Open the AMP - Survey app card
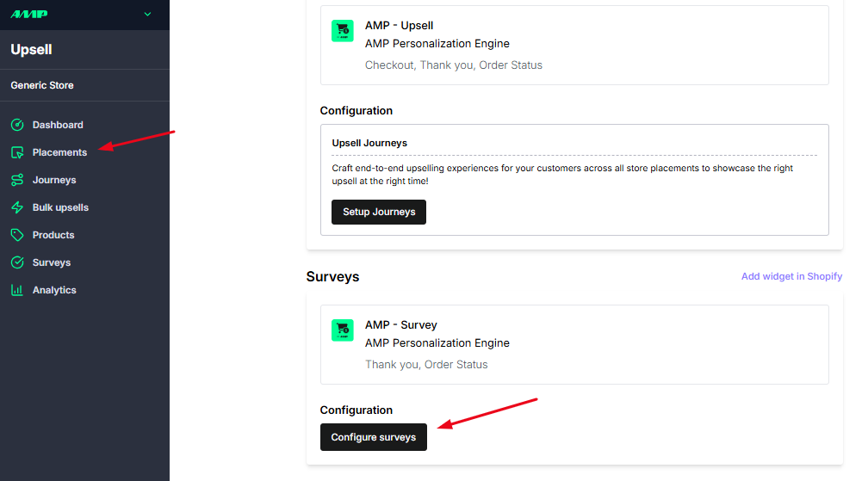Image resolution: width=868 pixels, height=481 pixels. [x=574, y=344]
